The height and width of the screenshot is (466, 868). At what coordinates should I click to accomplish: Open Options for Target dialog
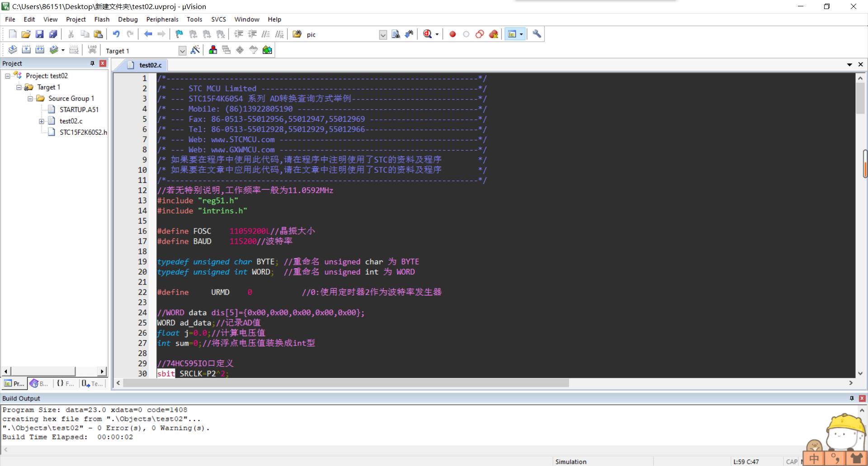pyautogui.click(x=195, y=50)
